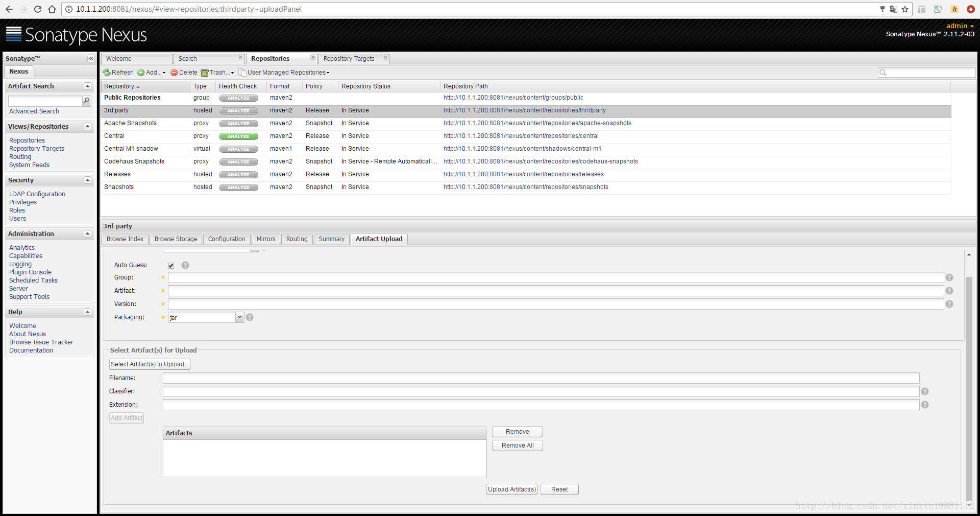The width and height of the screenshot is (980, 516).
Task: Click the browser back arrow
Action: [9, 9]
